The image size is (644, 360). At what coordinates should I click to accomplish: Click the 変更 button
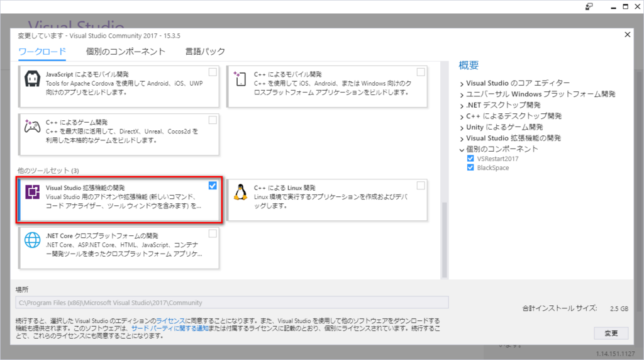tap(611, 334)
